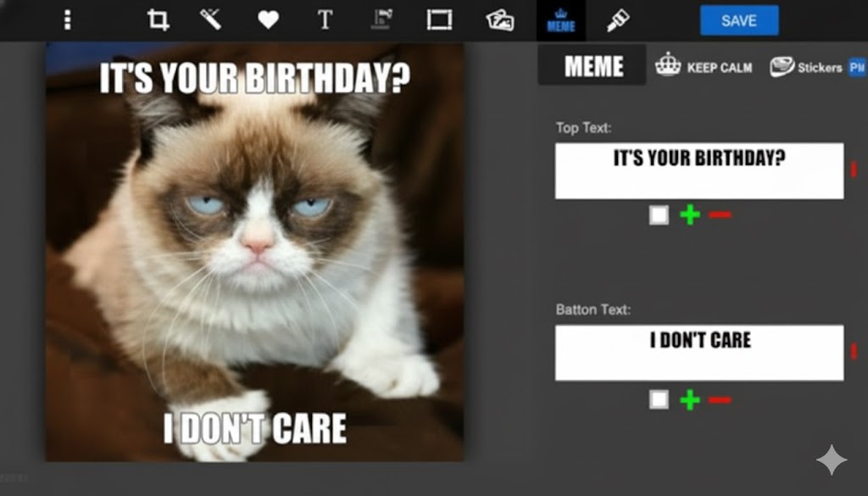
Task: Click the white color box under Top Text
Action: pyautogui.click(x=659, y=215)
